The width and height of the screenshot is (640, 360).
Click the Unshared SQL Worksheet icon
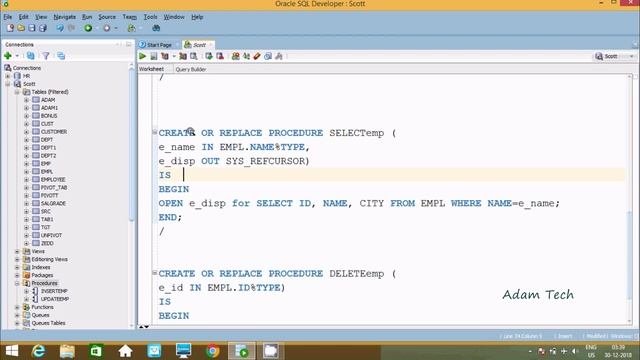pos(236,56)
